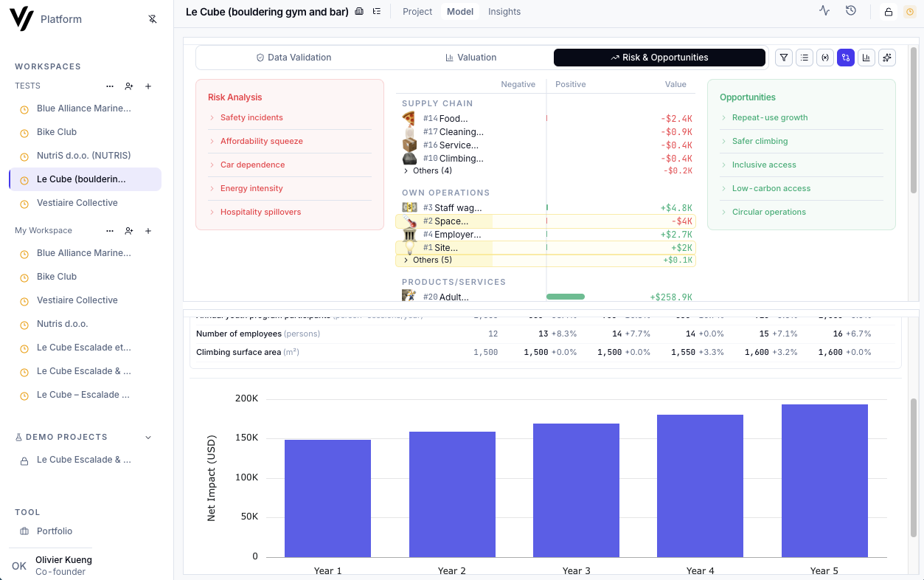Screen dimensions: 924x580
Task: Click the sparkles AI icon in the toolbar
Action: click(x=886, y=58)
